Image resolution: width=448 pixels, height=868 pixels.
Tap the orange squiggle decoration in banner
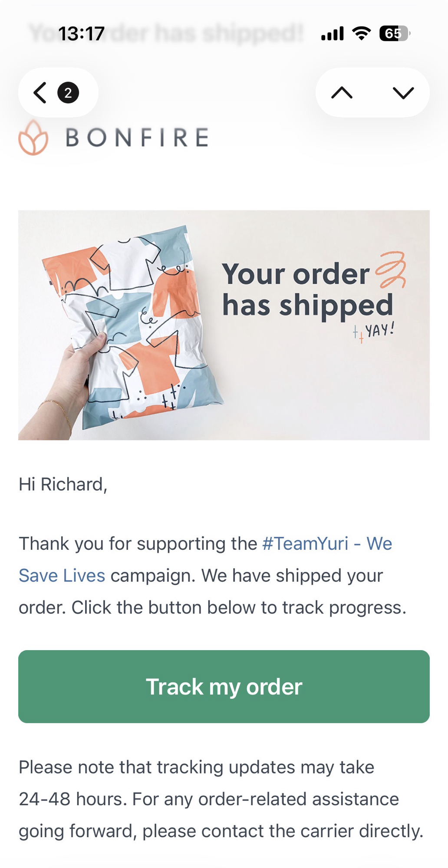391,270
